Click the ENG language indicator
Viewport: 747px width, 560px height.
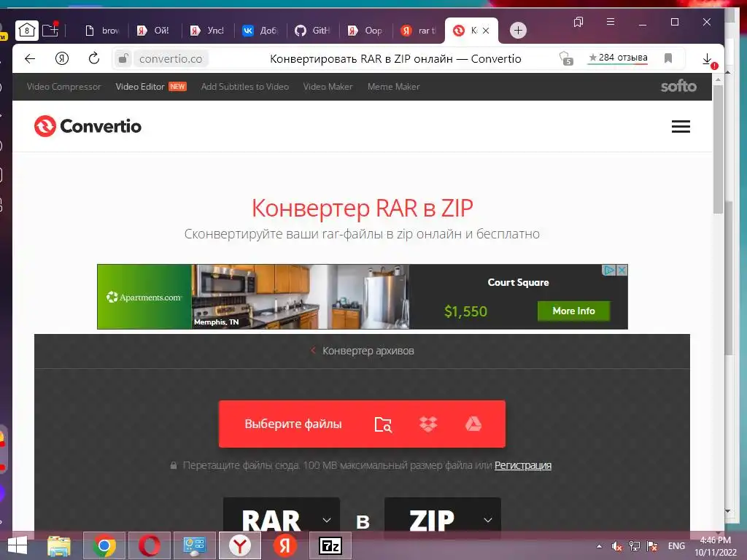[676, 546]
